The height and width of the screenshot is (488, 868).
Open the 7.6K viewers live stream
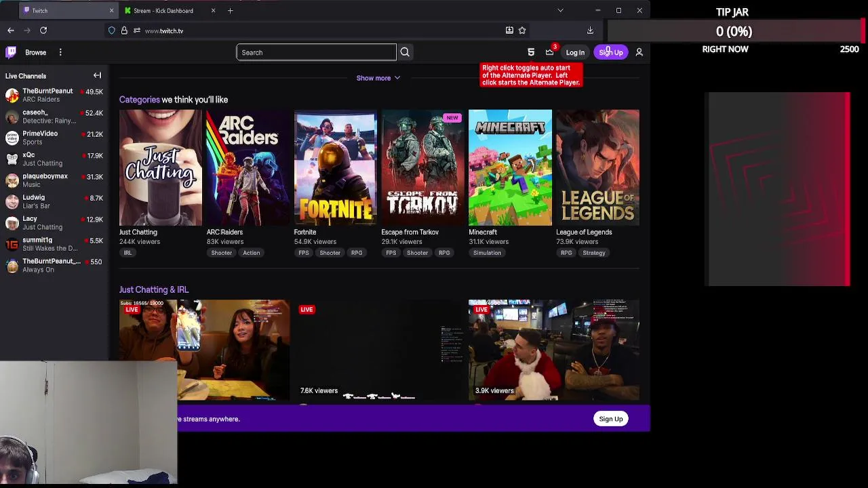coord(379,350)
